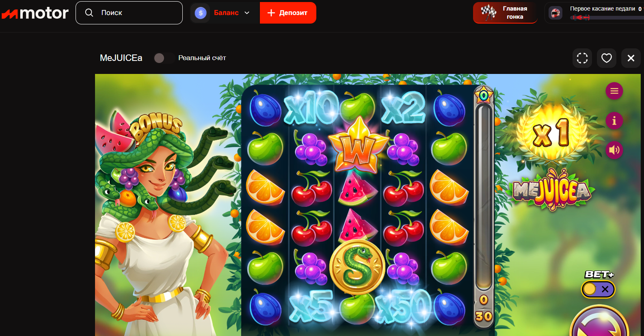Image resolution: width=644 pixels, height=336 pixels.
Task: Open the game info paytable icon
Action: point(614,121)
